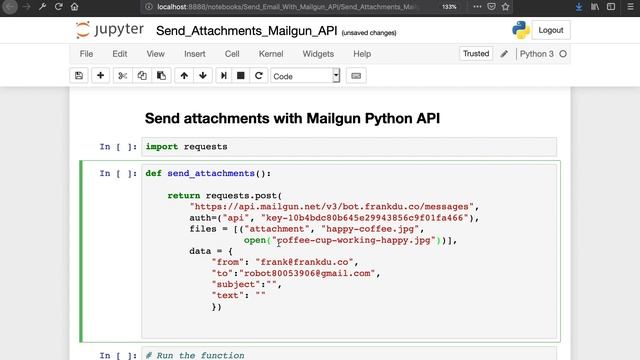Image resolution: width=640 pixels, height=360 pixels.
Task: Open the Edit menu
Action: (x=120, y=54)
